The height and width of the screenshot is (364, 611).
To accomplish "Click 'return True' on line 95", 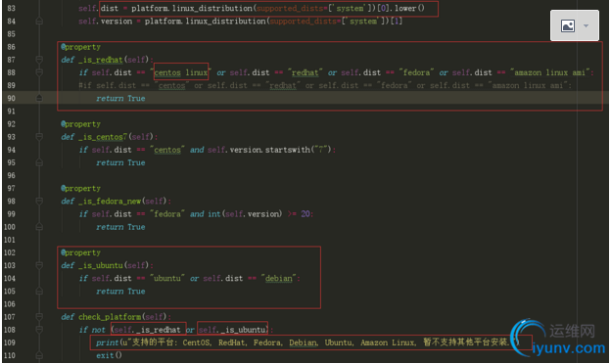I will (120, 162).
